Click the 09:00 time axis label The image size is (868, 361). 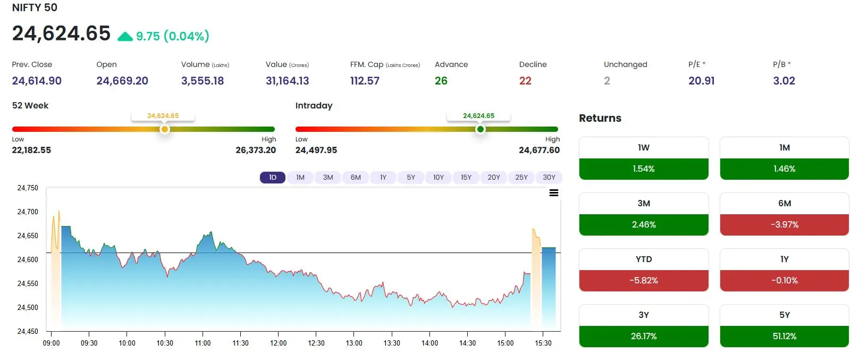click(51, 343)
